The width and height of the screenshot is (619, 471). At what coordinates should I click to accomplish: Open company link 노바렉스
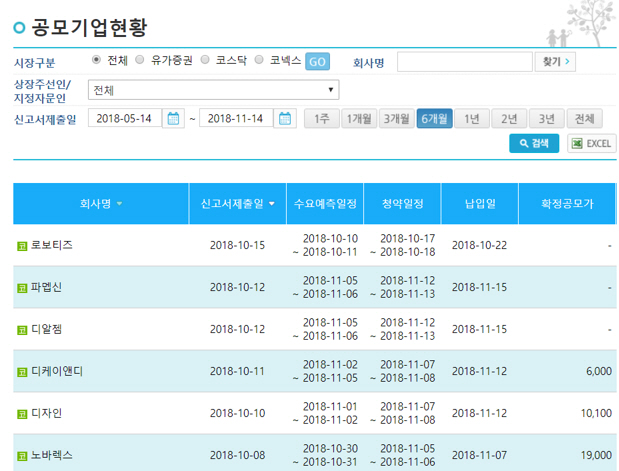(52, 455)
